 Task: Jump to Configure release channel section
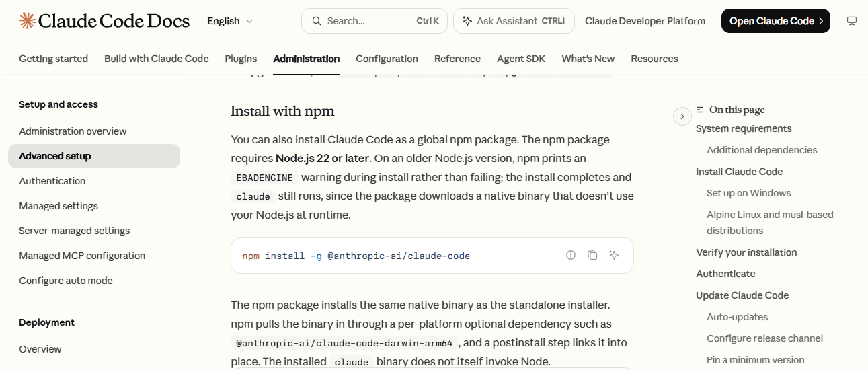[x=764, y=338]
